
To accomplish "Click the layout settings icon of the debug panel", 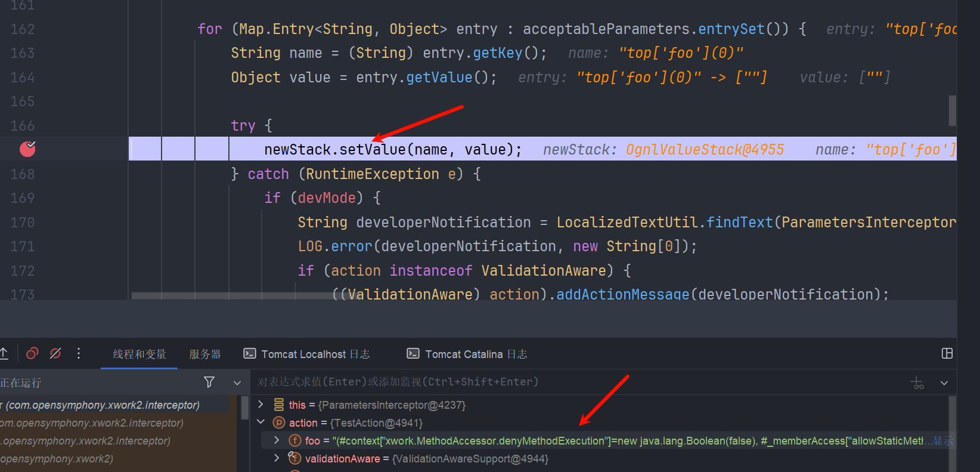I will coord(947,353).
